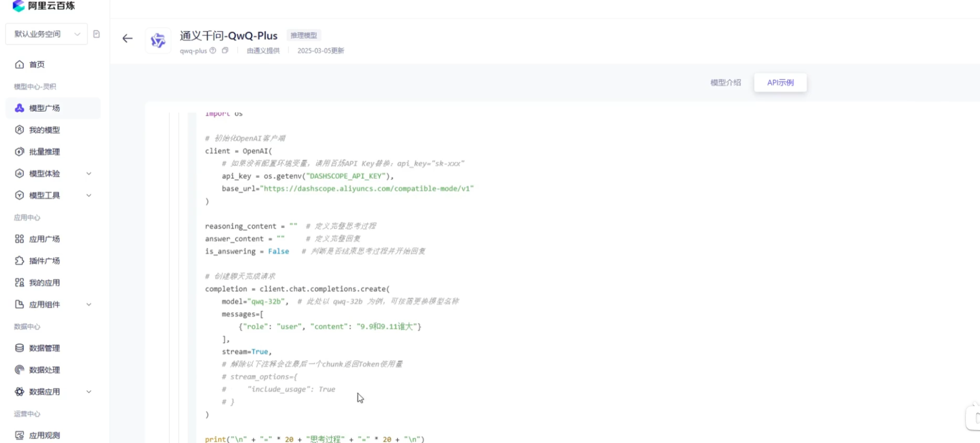The width and height of the screenshot is (980, 443).
Task: Click the answer_content variable line
Action: point(283,239)
